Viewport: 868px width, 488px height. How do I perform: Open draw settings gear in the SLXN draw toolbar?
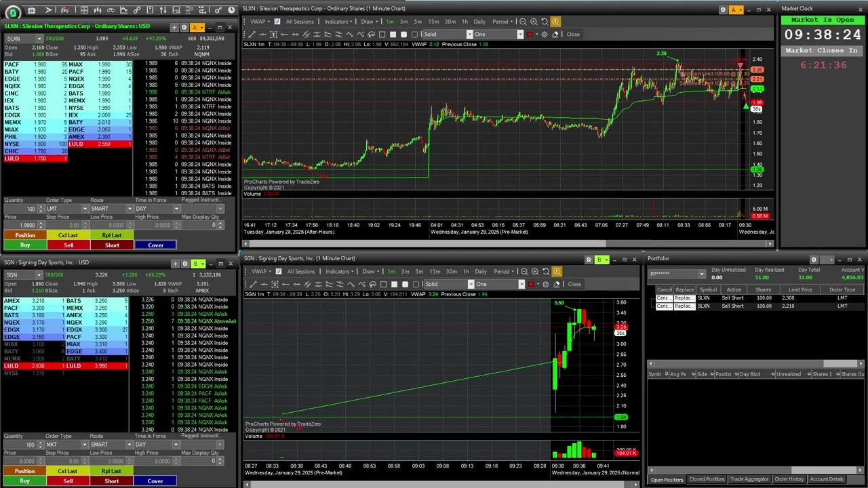(x=544, y=35)
